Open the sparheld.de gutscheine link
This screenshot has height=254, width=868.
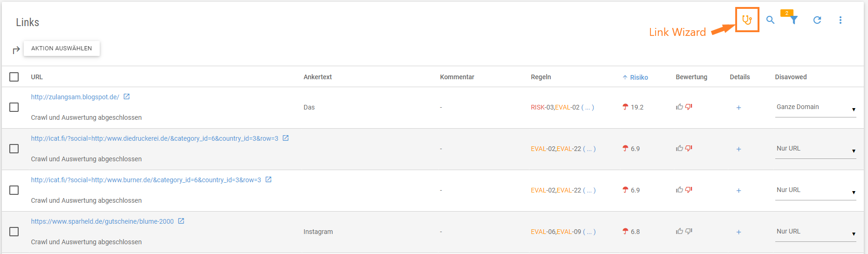[102, 221]
